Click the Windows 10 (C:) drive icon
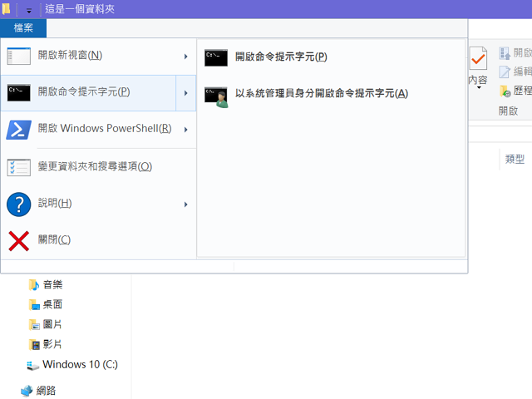The height and width of the screenshot is (399, 532). 33,366
